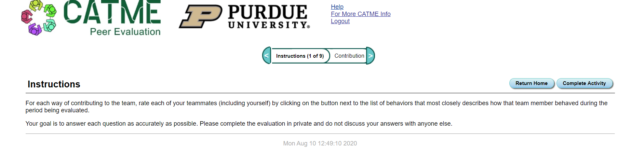Click the bold PURDUE wordmark text

point(267,12)
